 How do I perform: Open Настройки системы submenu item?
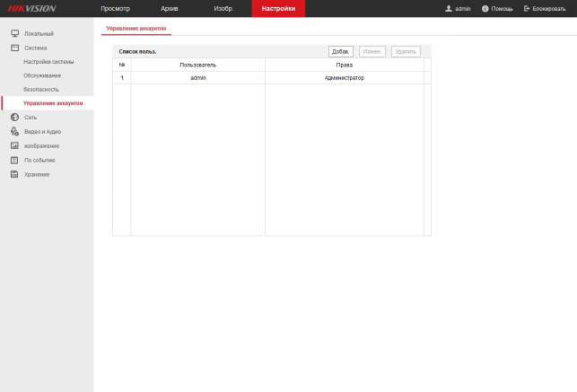coord(48,62)
